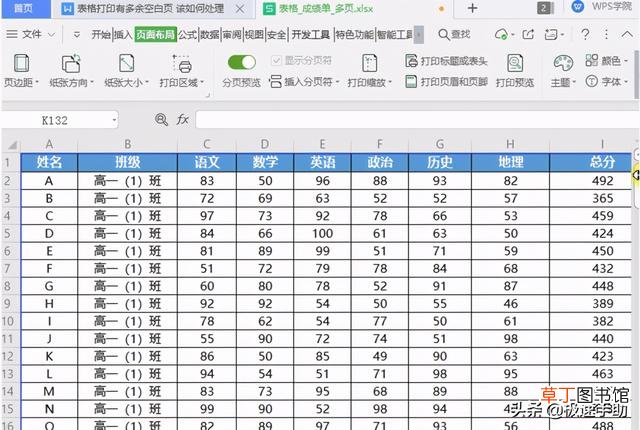
Task: Click English score 100 in row D
Action: pos(322,233)
